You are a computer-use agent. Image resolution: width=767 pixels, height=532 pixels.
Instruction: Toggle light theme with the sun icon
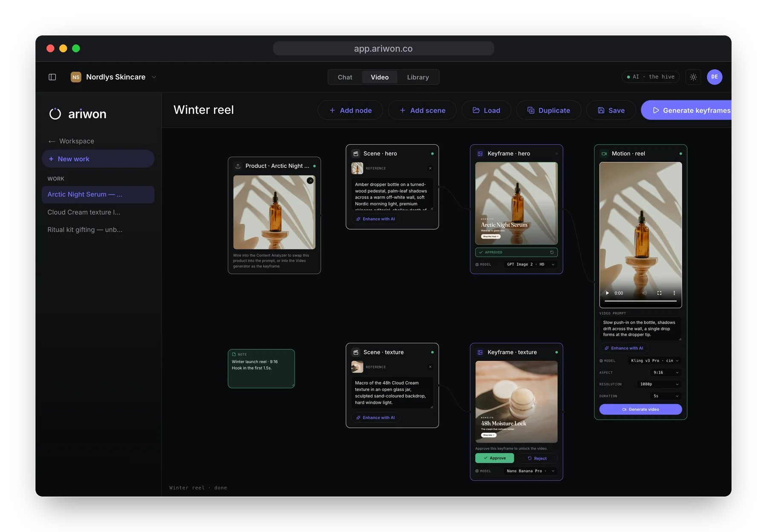click(x=693, y=77)
